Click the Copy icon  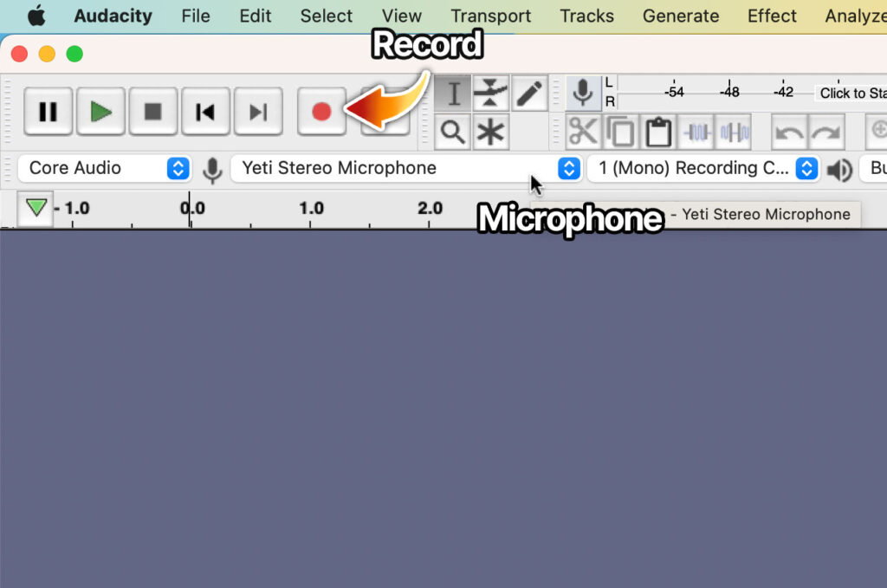tap(620, 132)
